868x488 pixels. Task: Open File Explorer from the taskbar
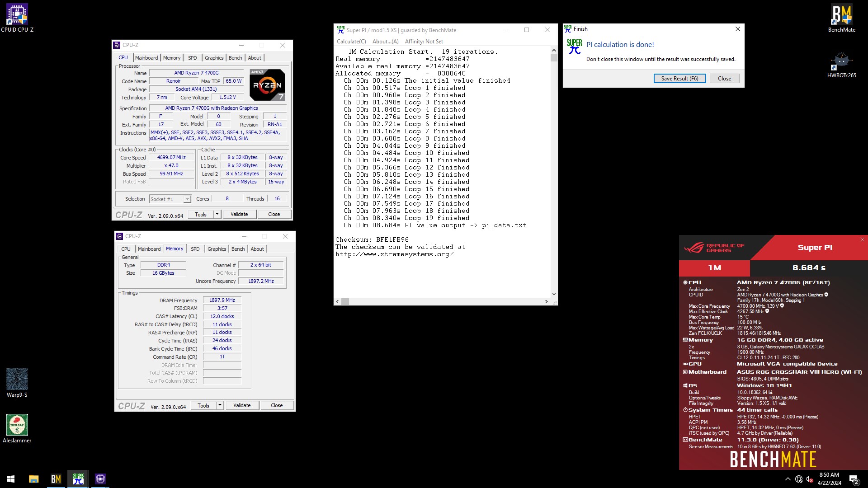coord(33,479)
